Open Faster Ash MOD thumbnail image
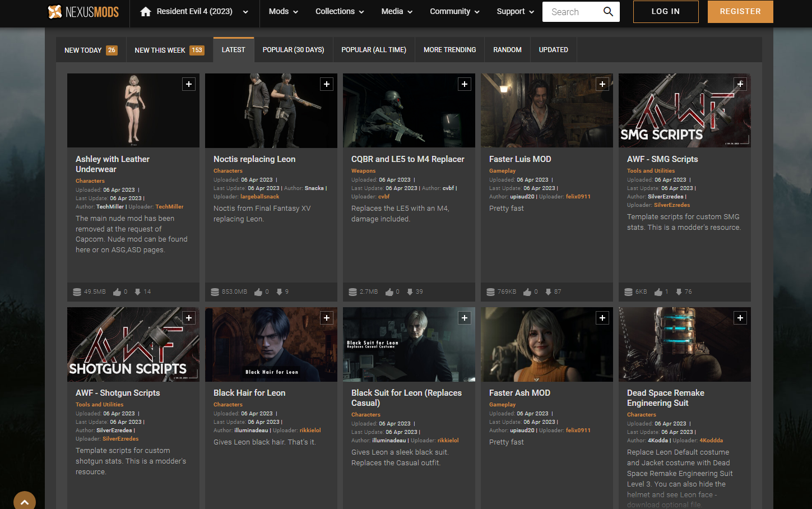This screenshot has width=812, height=509. pos(547,344)
